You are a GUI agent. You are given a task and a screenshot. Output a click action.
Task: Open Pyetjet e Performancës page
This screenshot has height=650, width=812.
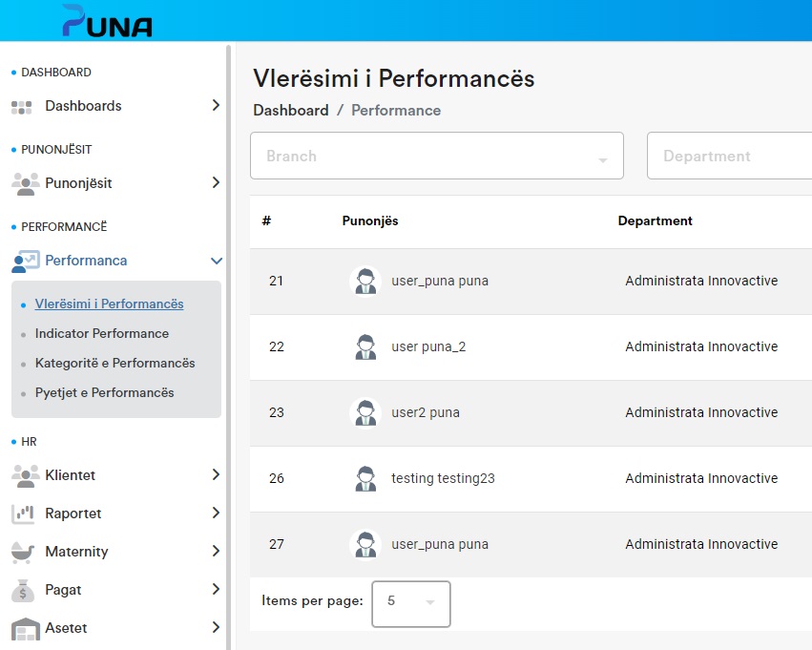coord(105,393)
